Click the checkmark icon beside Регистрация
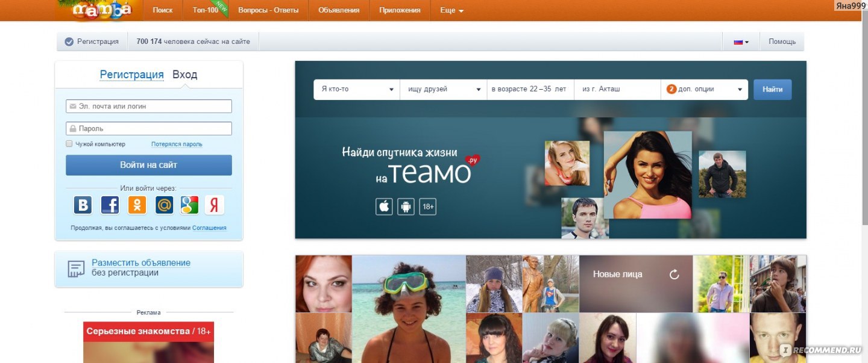 tap(69, 42)
